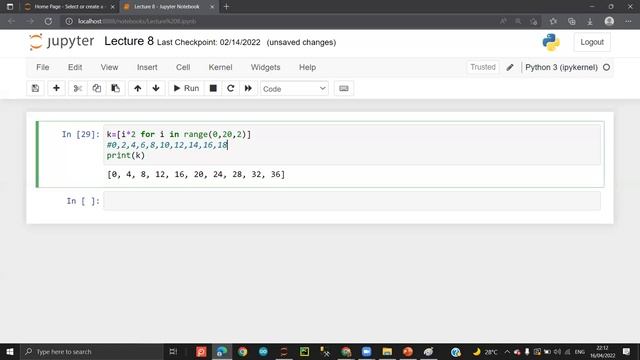Image resolution: width=640 pixels, height=360 pixels.
Task: Interrupt the kernel with the stop square
Action: pos(213,88)
